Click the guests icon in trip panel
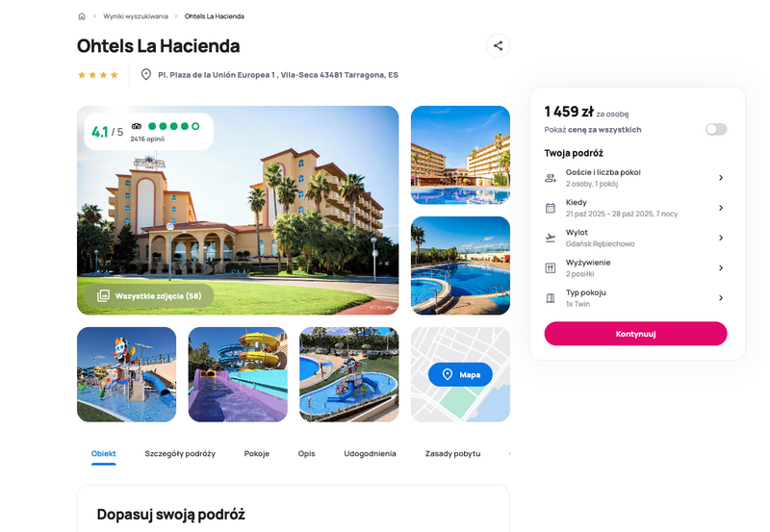770x532 pixels. click(551, 178)
